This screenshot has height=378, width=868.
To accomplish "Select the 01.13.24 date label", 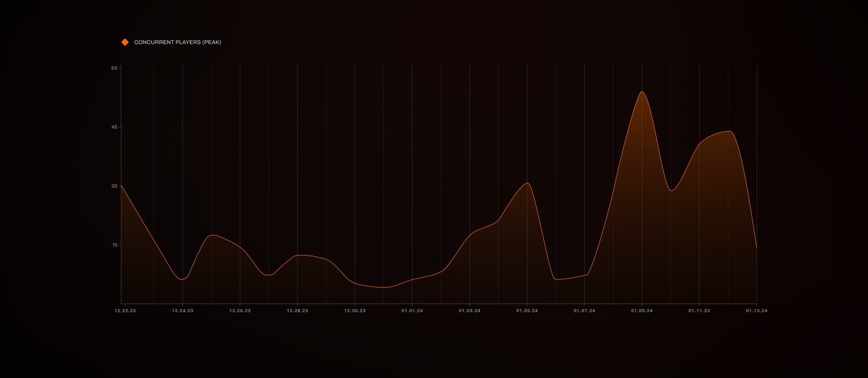I will coord(756,311).
